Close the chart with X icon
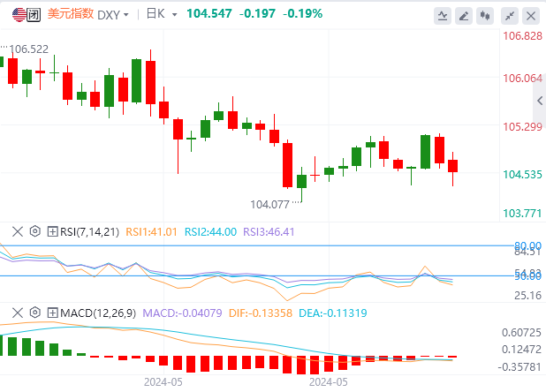This screenshot has height=392, width=546. tap(531, 16)
